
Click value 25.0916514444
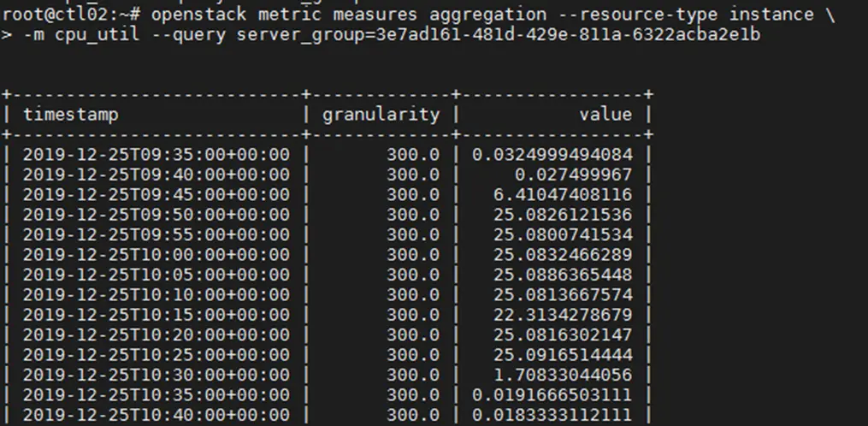(x=563, y=354)
